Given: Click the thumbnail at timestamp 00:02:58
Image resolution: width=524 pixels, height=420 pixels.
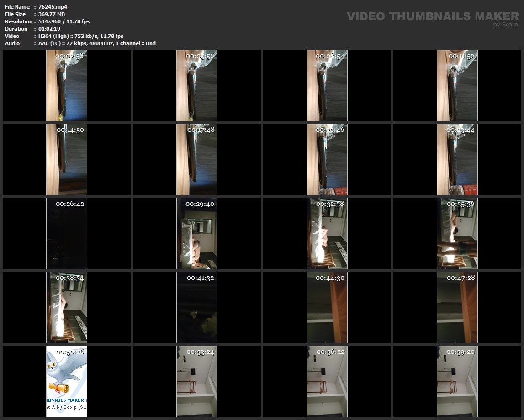Looking at the screenshot, I should coord(67,86).
